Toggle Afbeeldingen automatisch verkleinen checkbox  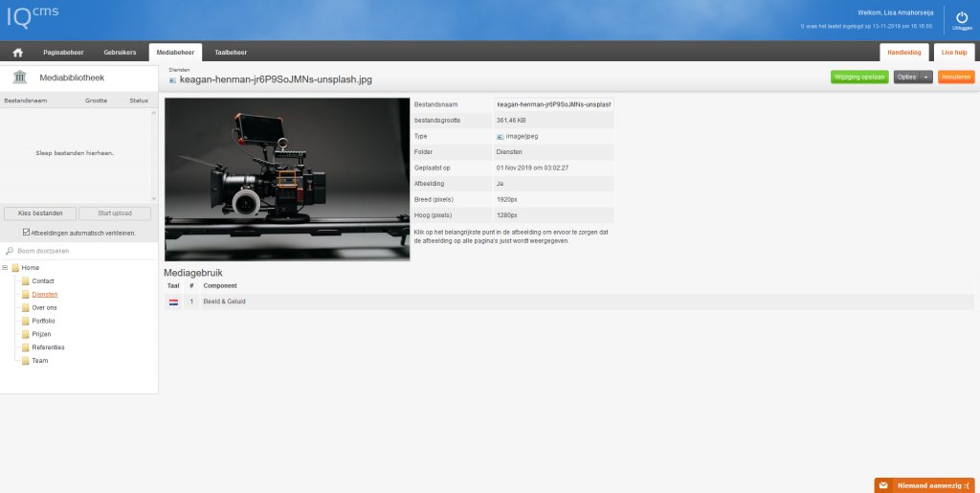coord(26,232)
